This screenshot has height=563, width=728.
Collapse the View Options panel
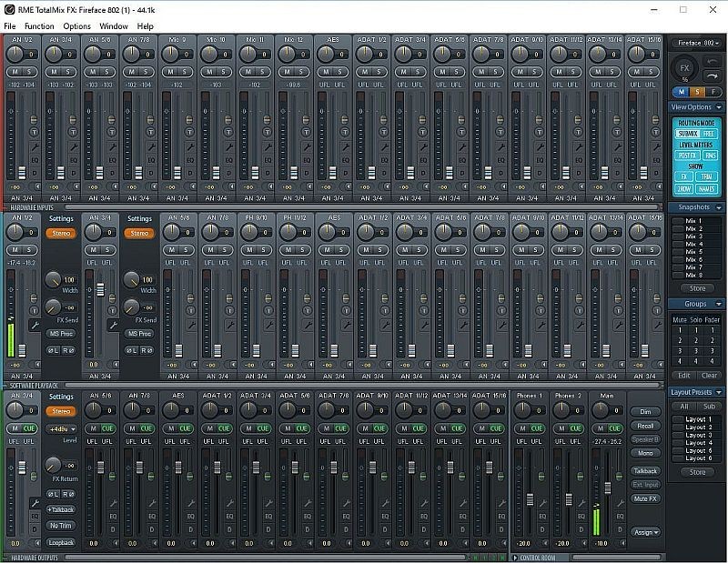(x=719, y=107)
